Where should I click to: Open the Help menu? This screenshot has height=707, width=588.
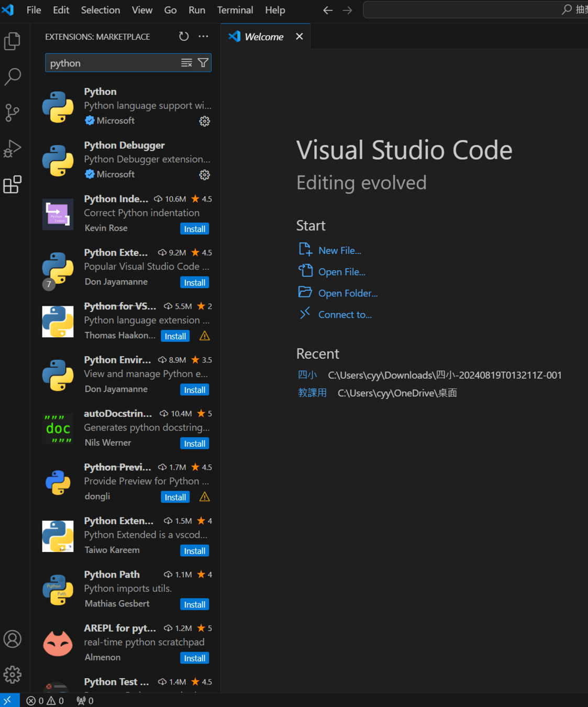[x=275, y=10]
